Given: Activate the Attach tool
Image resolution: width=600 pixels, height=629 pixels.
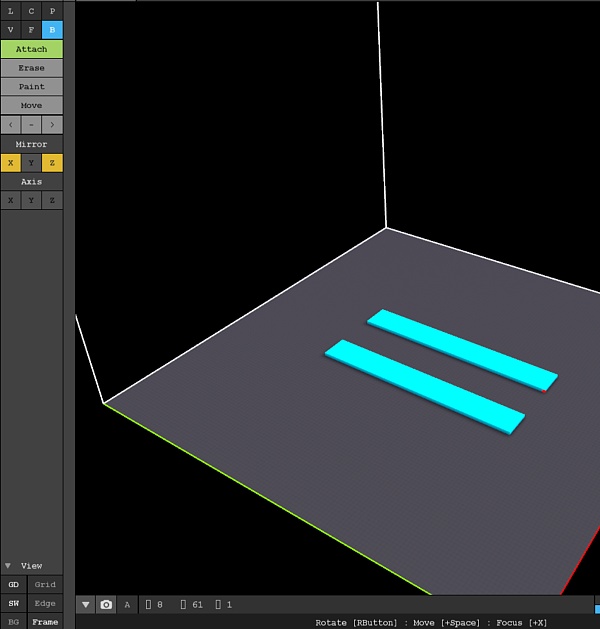Looking at the screenshot, I should pos(31,49).
